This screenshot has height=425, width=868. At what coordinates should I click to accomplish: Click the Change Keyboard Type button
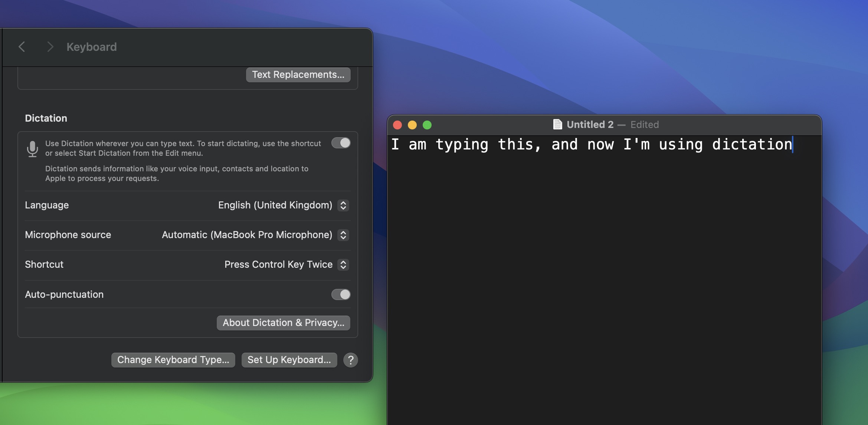point(173,360)
